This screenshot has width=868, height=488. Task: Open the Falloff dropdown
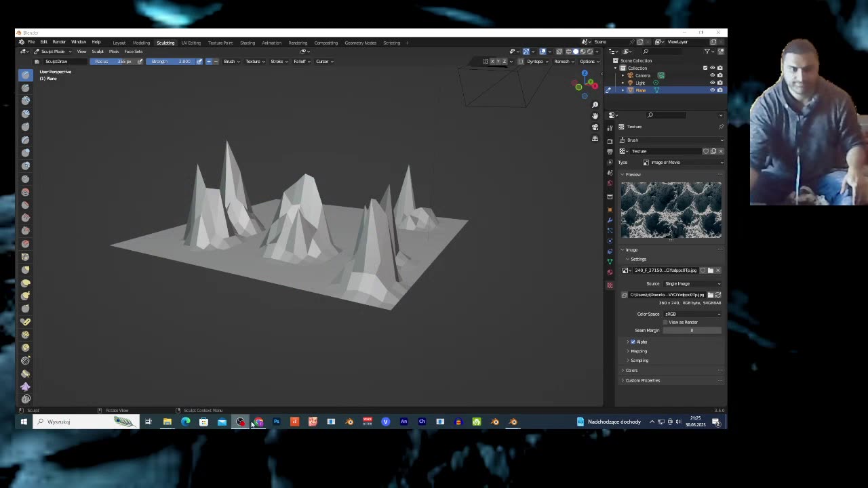point(300,62)
